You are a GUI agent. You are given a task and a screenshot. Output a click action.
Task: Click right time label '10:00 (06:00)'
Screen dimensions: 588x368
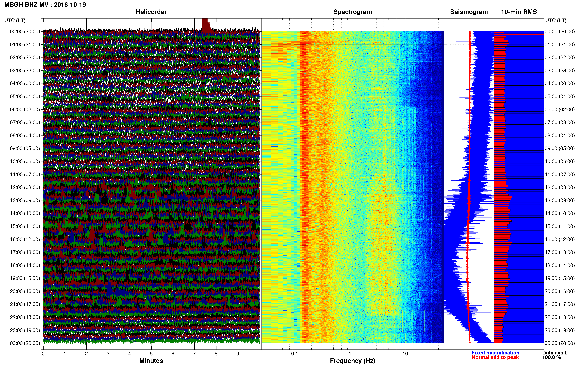(560, 161)
